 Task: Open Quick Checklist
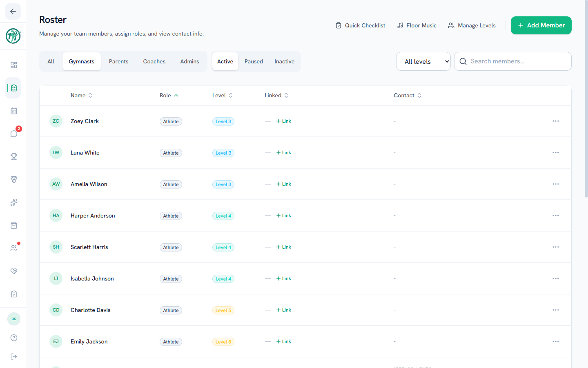360,25
